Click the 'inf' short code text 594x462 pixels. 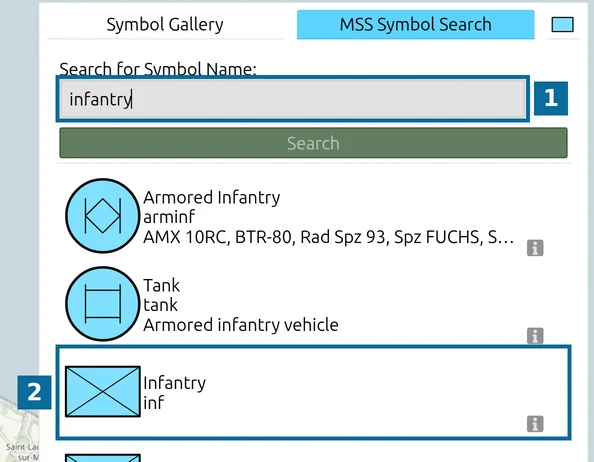(153, 403)
